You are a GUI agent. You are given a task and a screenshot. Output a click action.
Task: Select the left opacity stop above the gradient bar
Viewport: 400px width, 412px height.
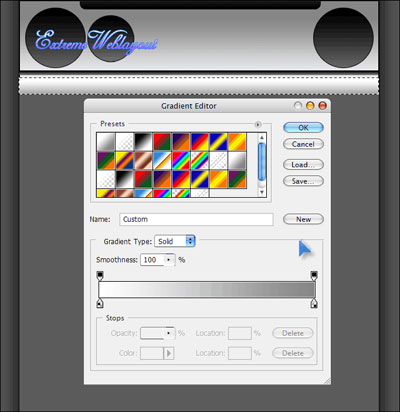click(100, 275)
